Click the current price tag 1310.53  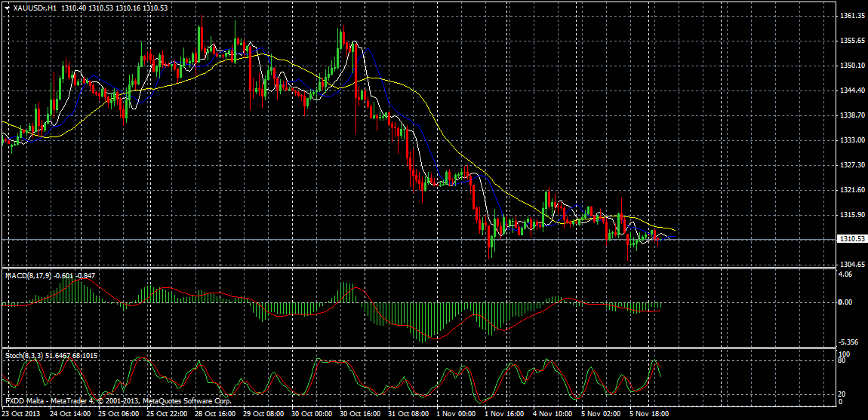(x=851, y=239)
